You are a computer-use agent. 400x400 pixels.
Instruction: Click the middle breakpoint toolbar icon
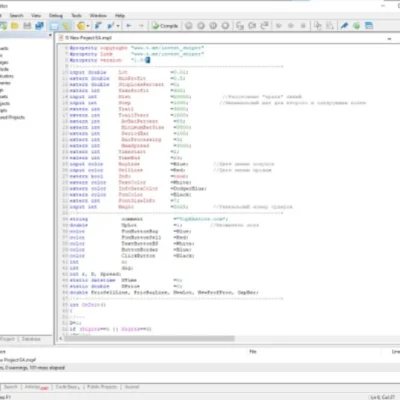coord(291,26)
